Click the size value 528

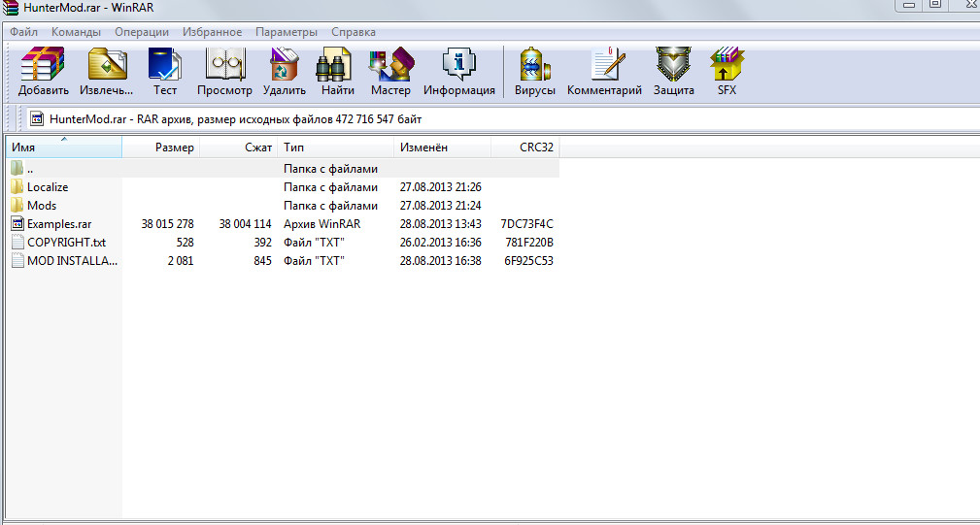[x=185, y=242]
